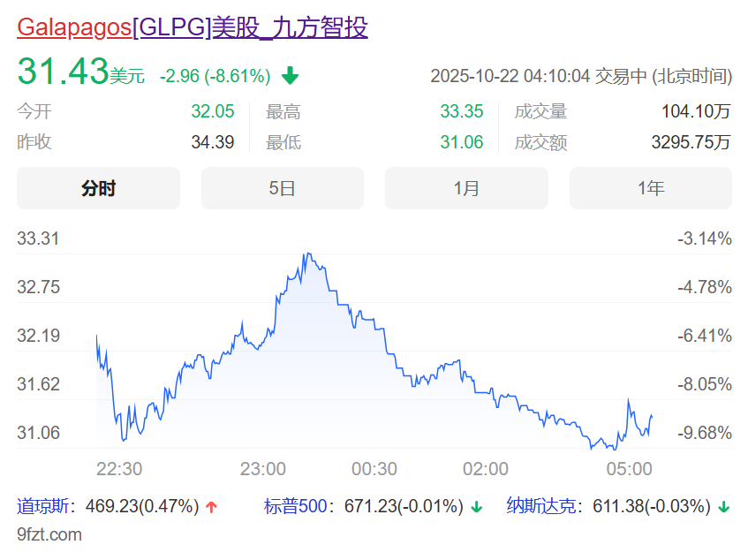Click the change value -2.96 (-8.61%)
748x560 pixels.
coord(215,76)
